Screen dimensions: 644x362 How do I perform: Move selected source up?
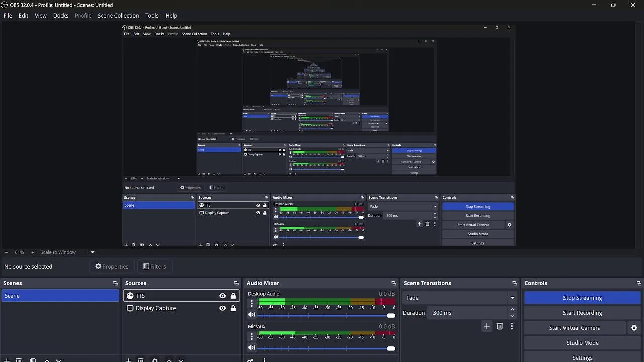(x=169, y=360)
